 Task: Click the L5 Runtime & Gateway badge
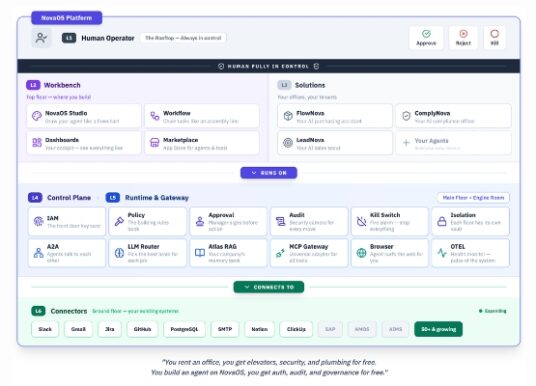point(113,198)
